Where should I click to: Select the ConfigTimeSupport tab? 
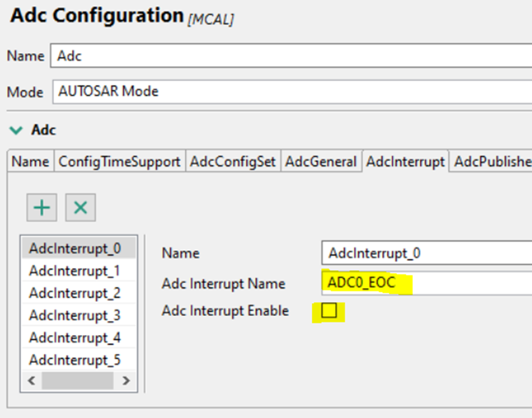pyautogui.click(x=119, y=161)
